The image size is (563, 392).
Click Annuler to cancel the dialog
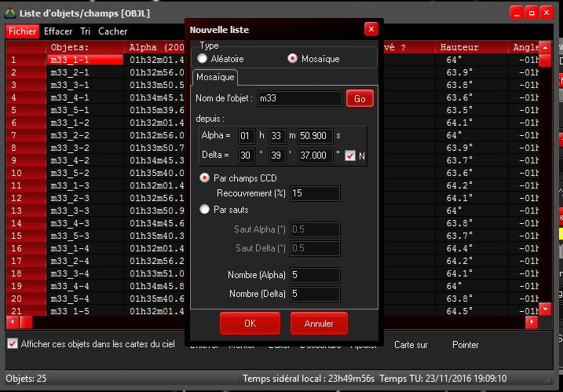click(x=319, y=323)
